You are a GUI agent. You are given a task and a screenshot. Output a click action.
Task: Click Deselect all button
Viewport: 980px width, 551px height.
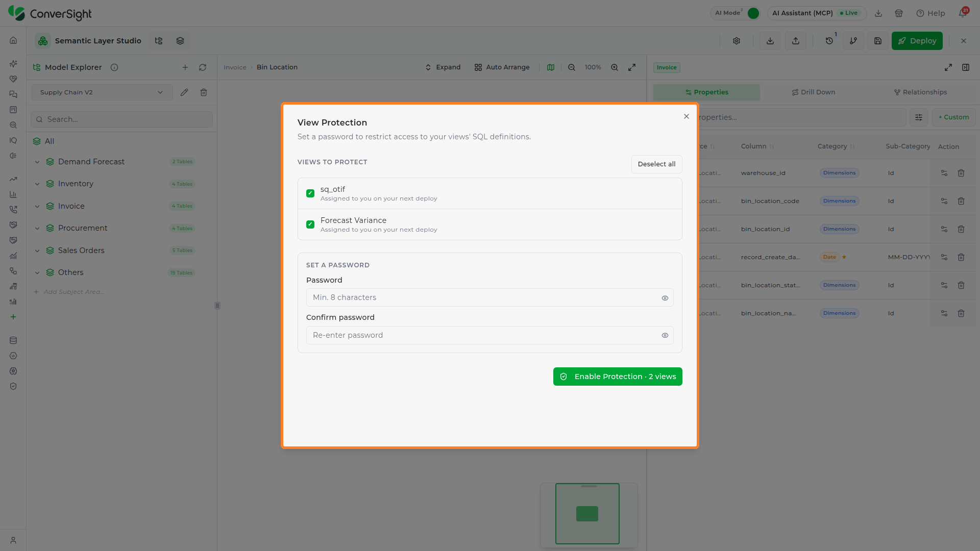[656, 164]
